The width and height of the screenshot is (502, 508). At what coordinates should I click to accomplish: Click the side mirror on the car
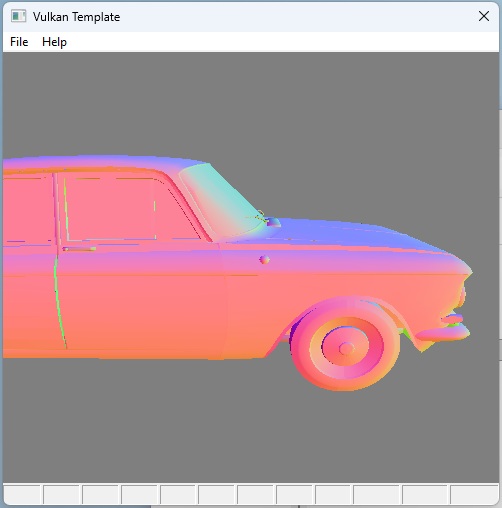point(273,222)
